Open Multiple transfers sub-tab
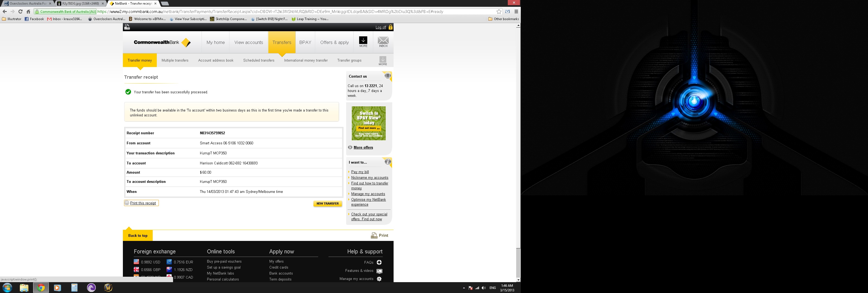The image size is (868, 293). 175,60
